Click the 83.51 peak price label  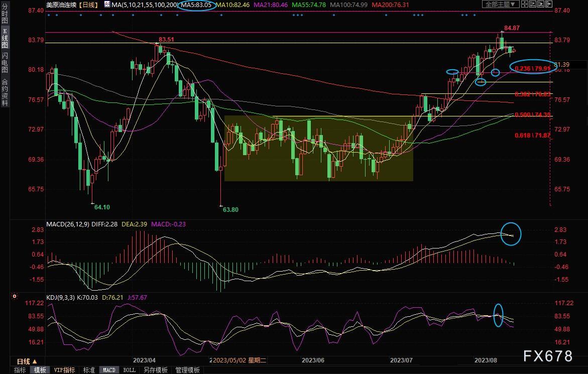166,39
